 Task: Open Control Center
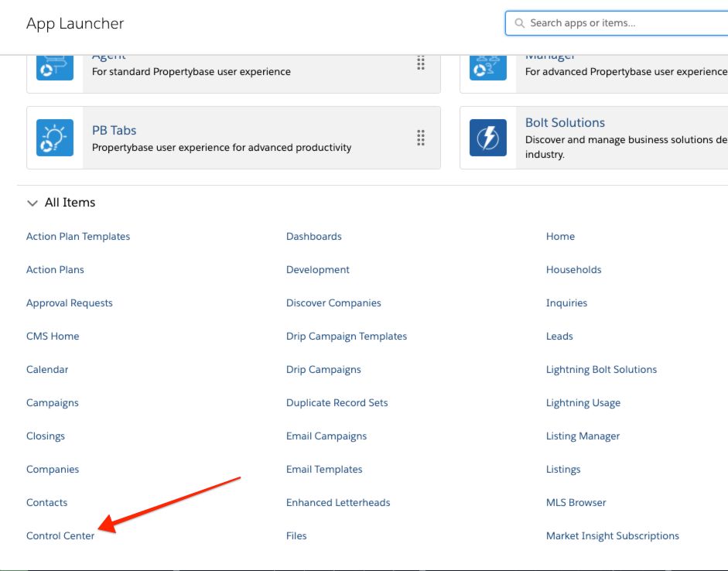(x=60, y=535)
